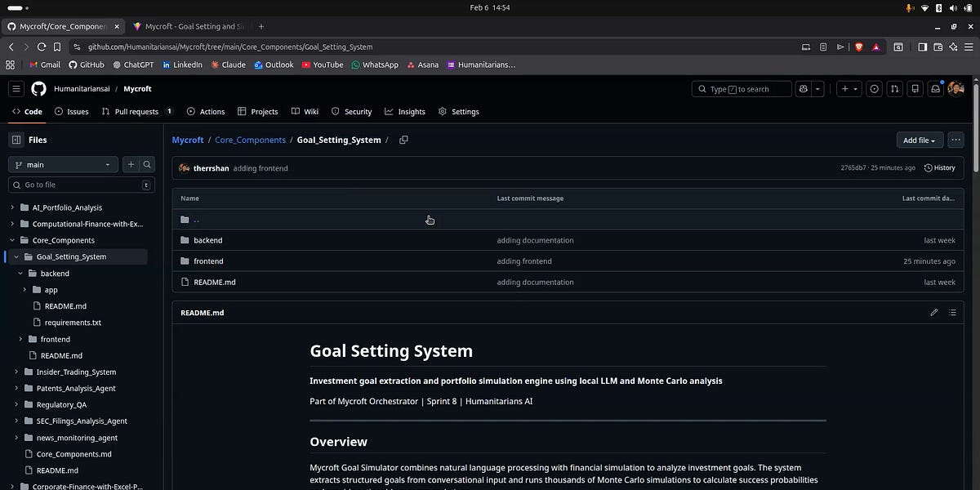This screenshot has width=980, height=490.
Task: Switch to the Settings tab
Action: click(459, 112)
